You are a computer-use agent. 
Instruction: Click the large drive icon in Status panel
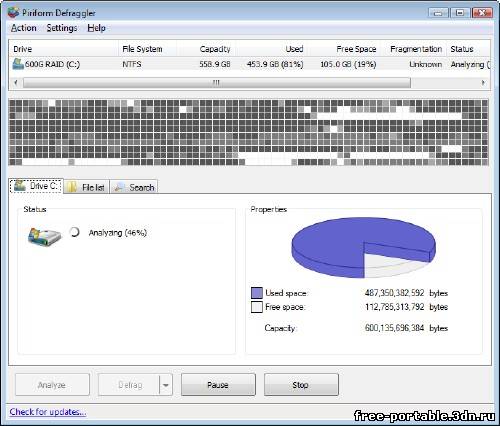pyautogui.click(x=44, y=236)
